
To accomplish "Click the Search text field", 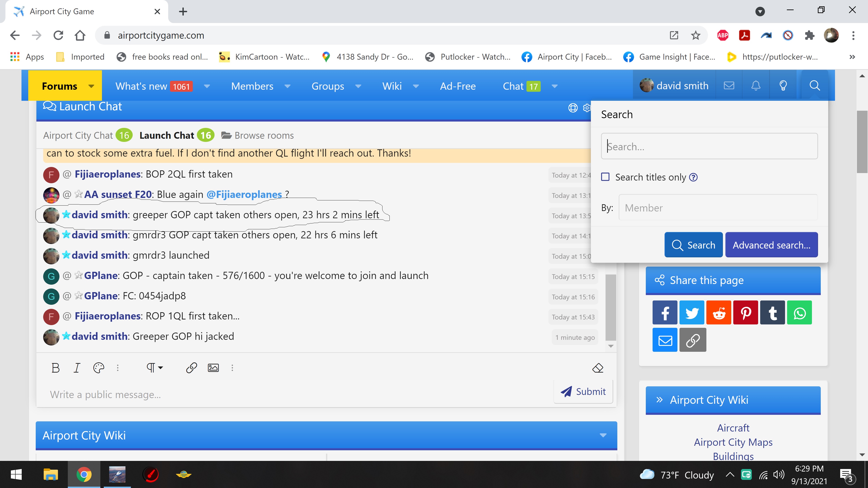I will 709,146.
